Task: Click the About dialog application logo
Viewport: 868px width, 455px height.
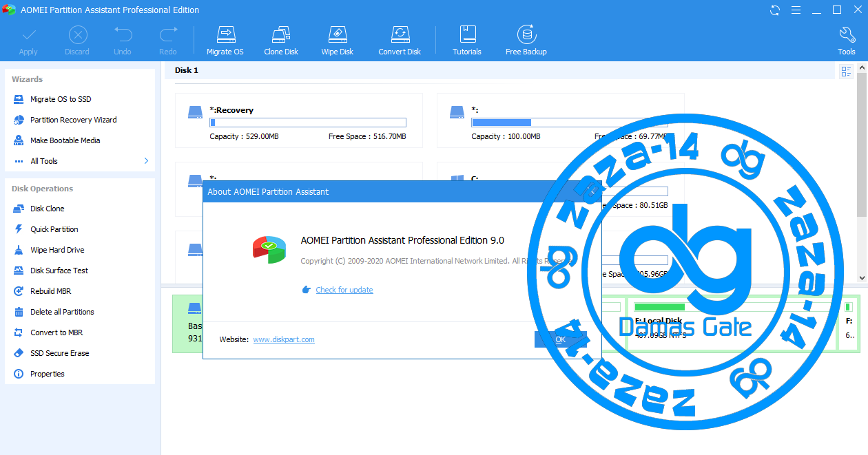Action: click(269, 248)
